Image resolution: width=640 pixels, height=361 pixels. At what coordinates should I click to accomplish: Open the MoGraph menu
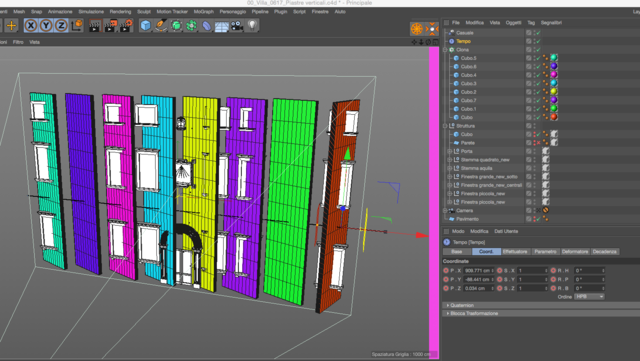(x=203, y=12)
